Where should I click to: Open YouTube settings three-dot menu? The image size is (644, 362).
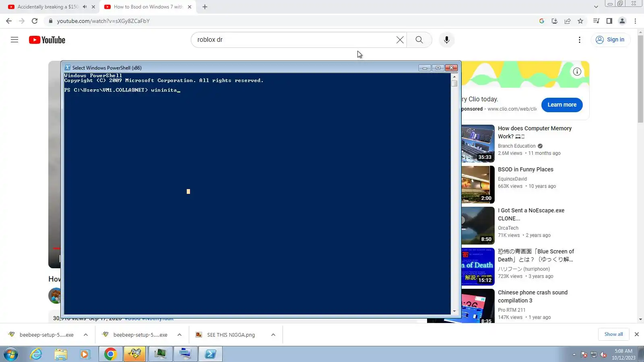coord(579,40)
